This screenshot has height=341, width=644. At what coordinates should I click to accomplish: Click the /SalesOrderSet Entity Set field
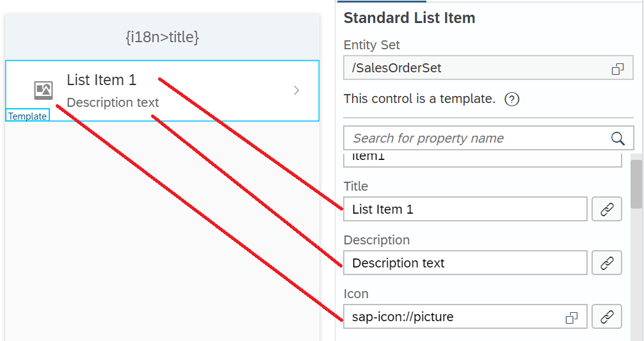point(474,68)
